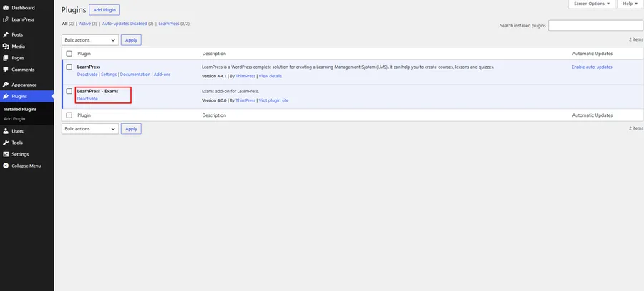Expand the Screen Options panel
The width and height of the screenshot is (644, 291).
pos(592,4)
